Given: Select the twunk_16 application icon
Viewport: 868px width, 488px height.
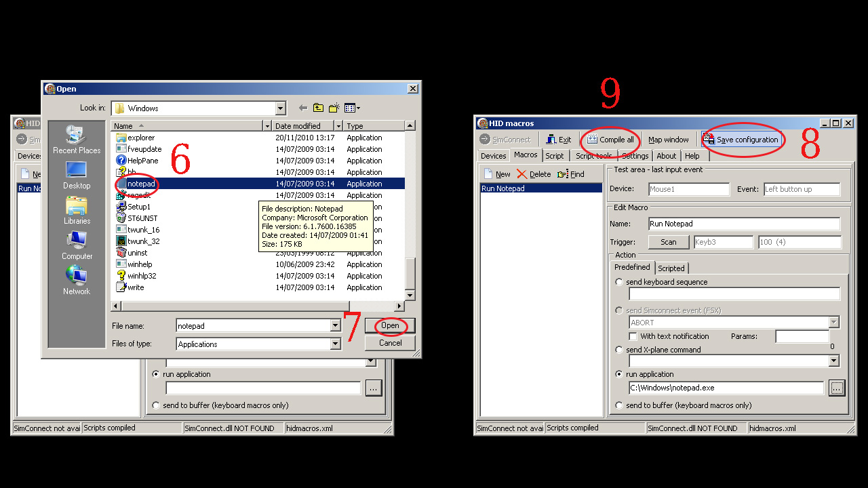Looking at the screenshot, I should [x=121, y=230].
